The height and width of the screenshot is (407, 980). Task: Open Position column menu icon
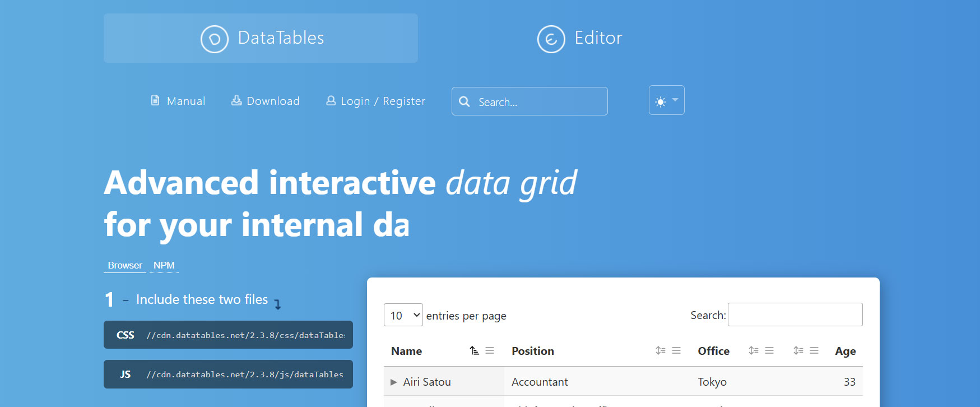(676, 350)
